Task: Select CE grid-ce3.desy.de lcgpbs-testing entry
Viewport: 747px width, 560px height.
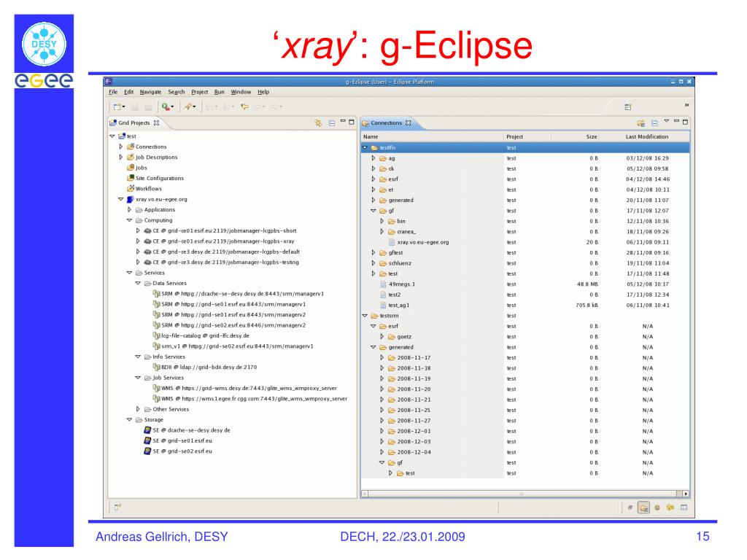Action: pyautogui.click(x=222, y=262)
